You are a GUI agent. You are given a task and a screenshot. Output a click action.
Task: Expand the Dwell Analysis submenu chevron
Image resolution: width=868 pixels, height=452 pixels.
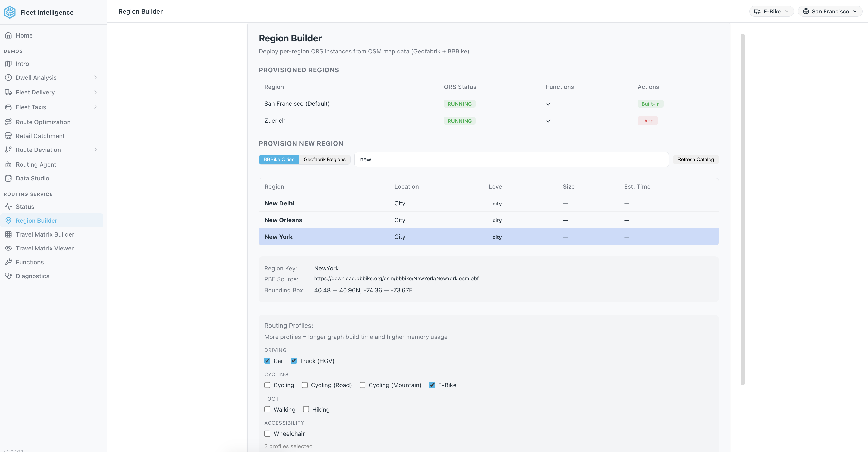95,78
